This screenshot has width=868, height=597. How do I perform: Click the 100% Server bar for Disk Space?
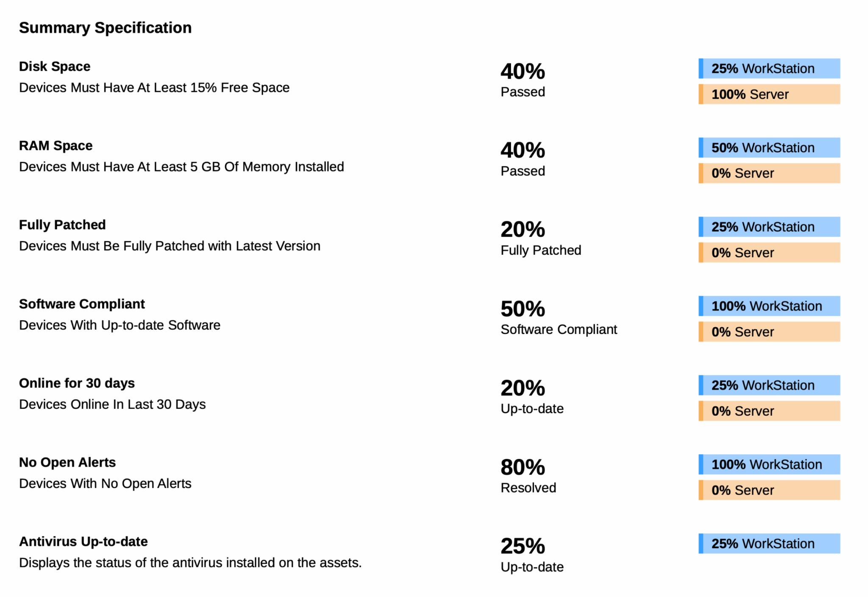769,94
